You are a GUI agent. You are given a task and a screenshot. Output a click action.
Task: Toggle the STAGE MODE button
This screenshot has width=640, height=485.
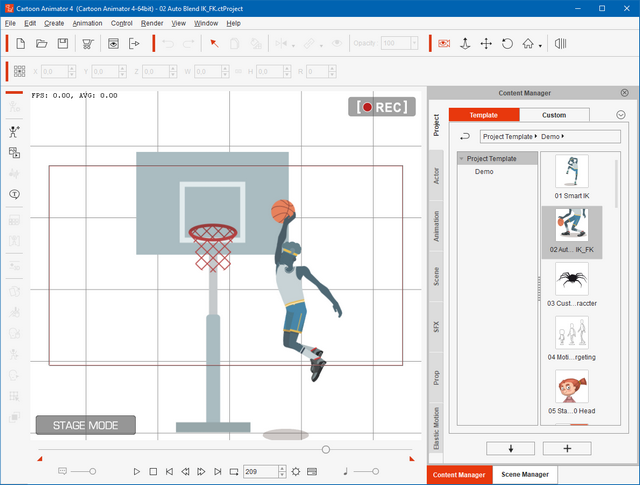point(85,425)
